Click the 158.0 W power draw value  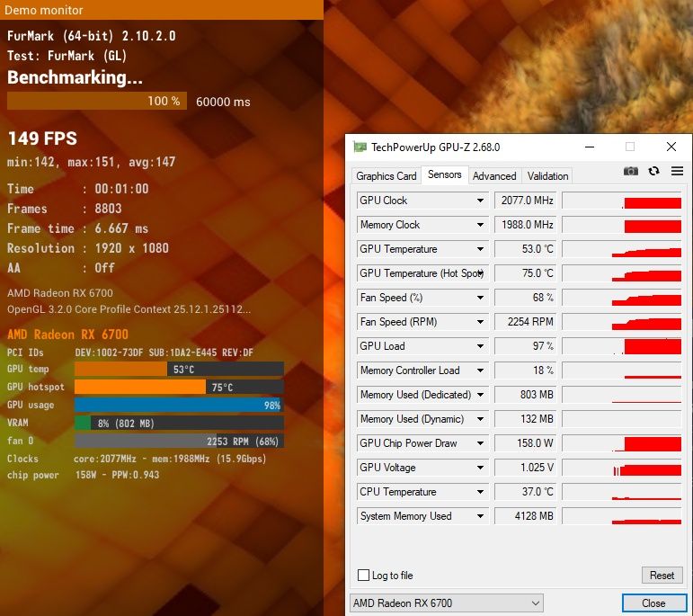[525, 443]
